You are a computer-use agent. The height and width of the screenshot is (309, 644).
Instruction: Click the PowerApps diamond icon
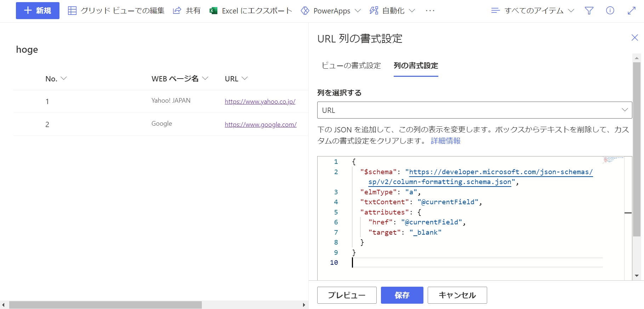pos(305,11)
